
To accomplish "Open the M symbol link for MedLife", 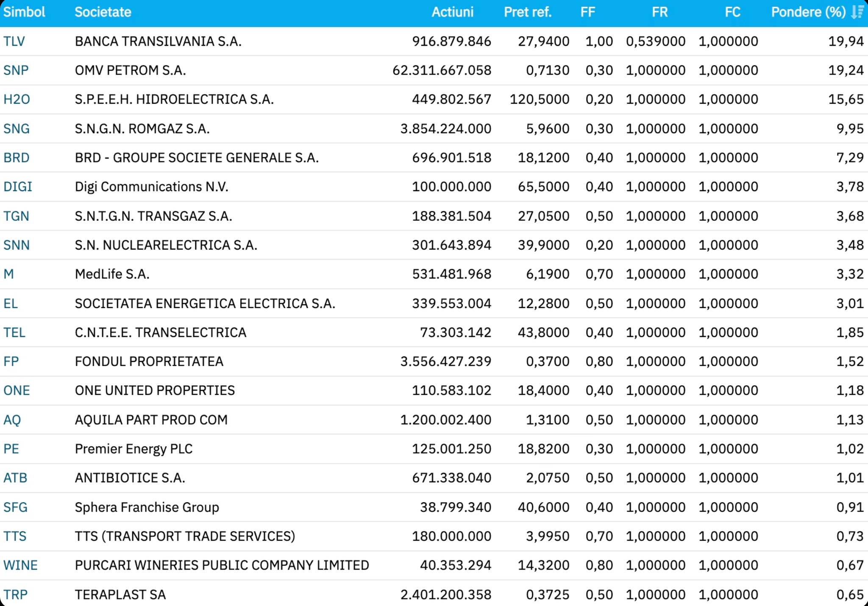I will coord(8,274).
